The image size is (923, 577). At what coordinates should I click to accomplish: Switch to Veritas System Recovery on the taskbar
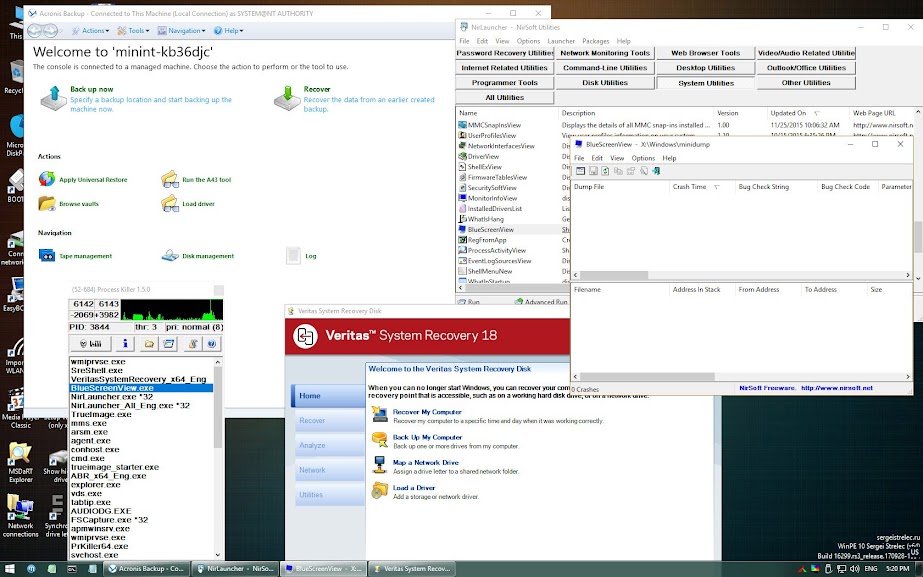(412, 569)
